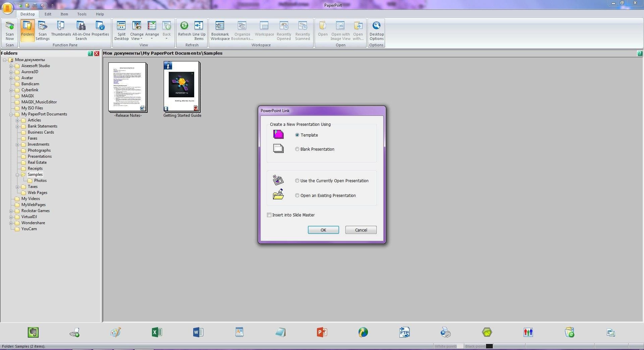Open Desktop Options
Viewport: 644px width, 350px height.
377,30
